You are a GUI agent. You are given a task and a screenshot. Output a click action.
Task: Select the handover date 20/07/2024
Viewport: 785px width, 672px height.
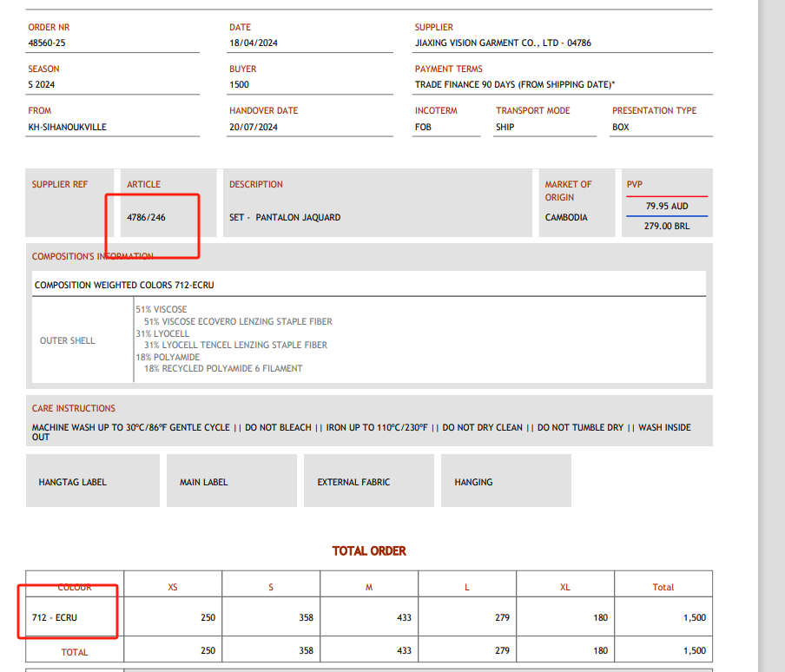[253, 127]
